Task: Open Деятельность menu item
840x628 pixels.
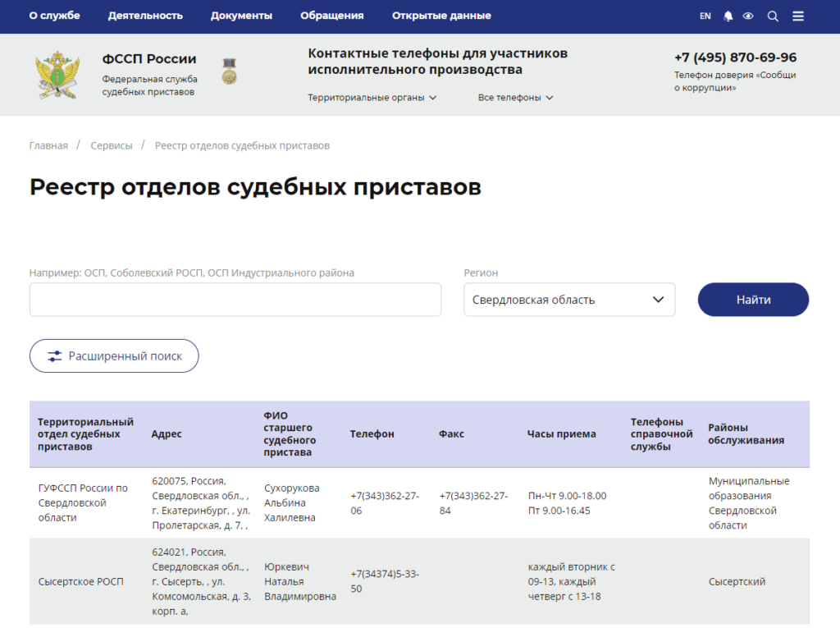Action: tap(145, 16)
